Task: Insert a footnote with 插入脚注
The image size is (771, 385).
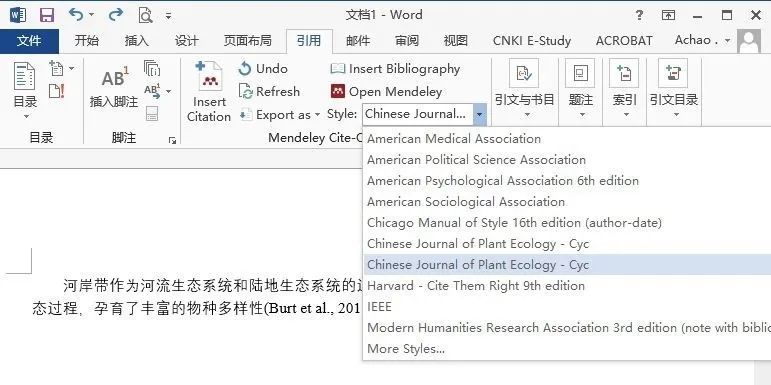Action: tap(114, 89)
